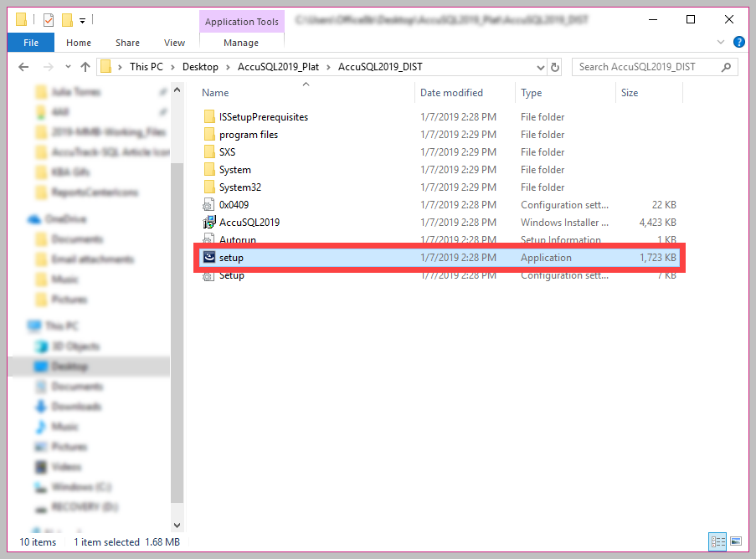Select the ISSetupPrerequisites folder icon
The width and height of the screenshot is (756, 559).
point(208,116)
